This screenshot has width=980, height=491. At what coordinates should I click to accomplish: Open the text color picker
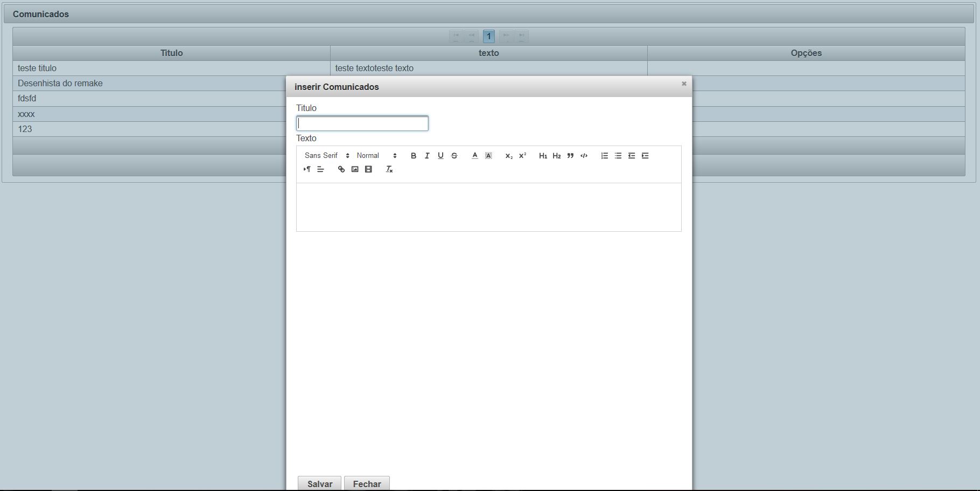[x=475, y=156]
